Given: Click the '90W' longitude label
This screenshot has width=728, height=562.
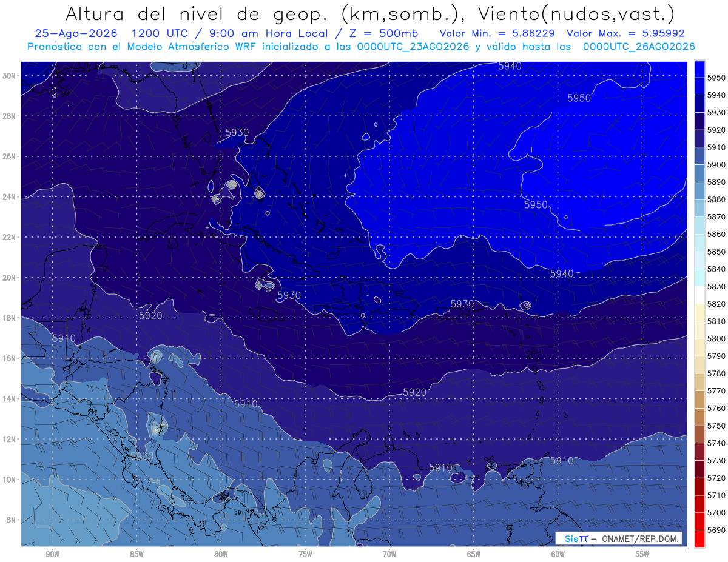Looking at the screenshot, I should [52, 554].
